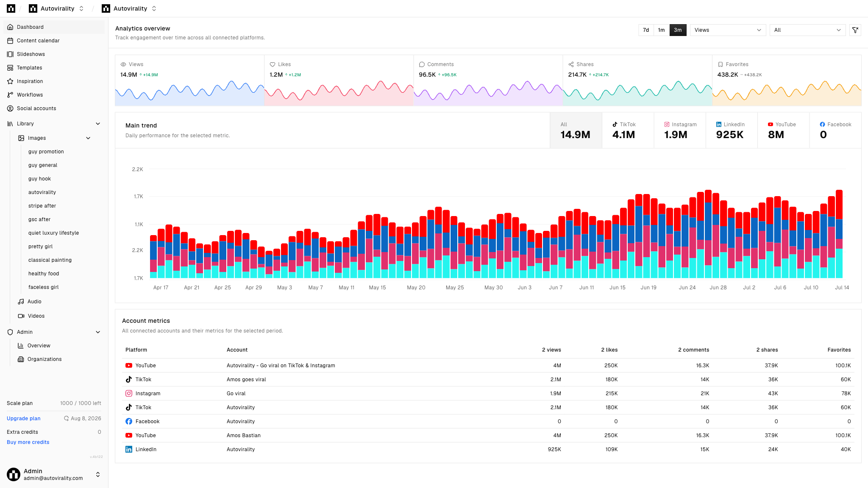The image size is (868, 488).
Task: Click the Dashboard home icon
Action: pyautogui.click(x=10, y=27)
